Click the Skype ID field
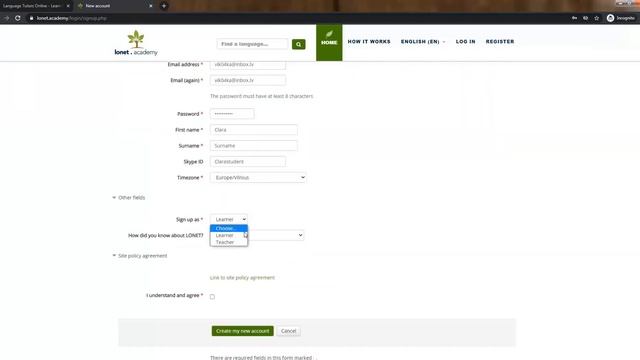 point(248,162)
